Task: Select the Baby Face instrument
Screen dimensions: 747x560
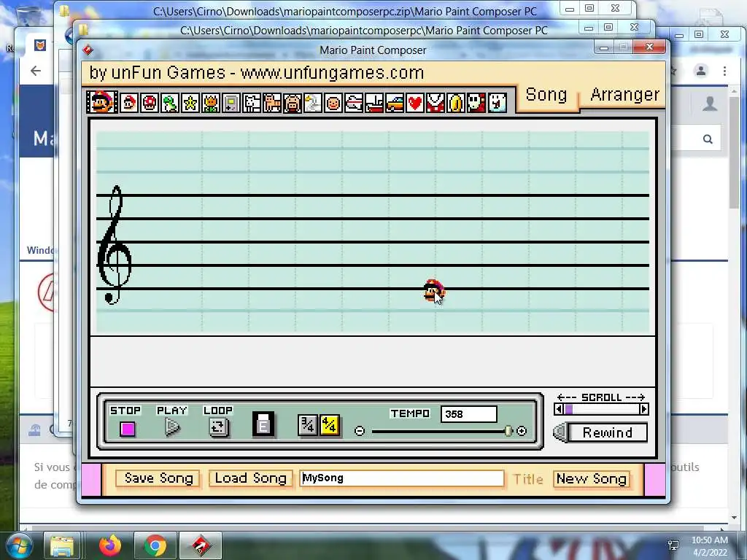Action: coord(333,103)
